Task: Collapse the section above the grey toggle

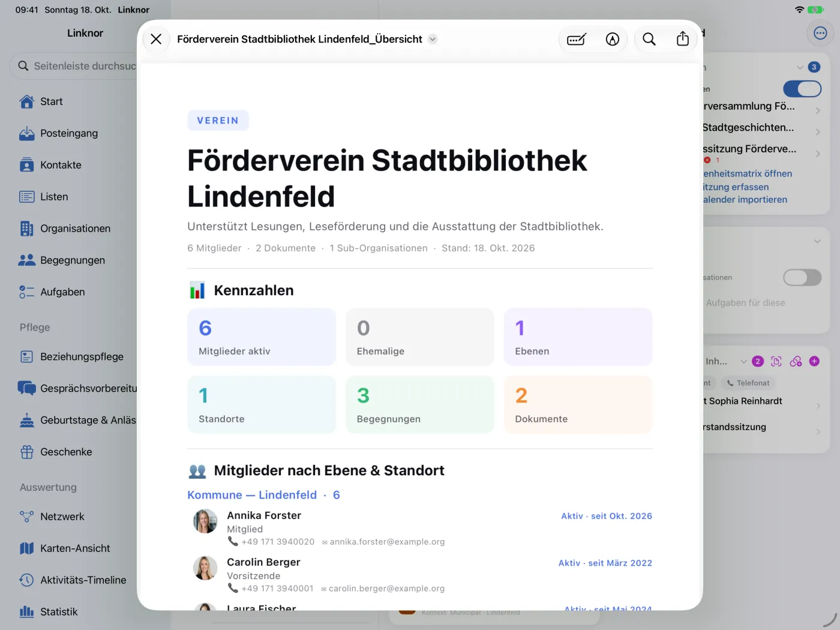Action: pos(817,241)
